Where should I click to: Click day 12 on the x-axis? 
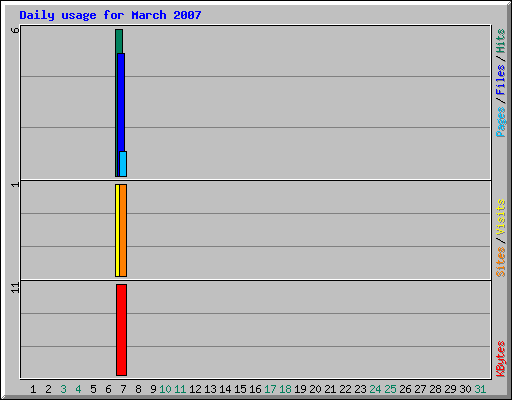pos(195,389)
